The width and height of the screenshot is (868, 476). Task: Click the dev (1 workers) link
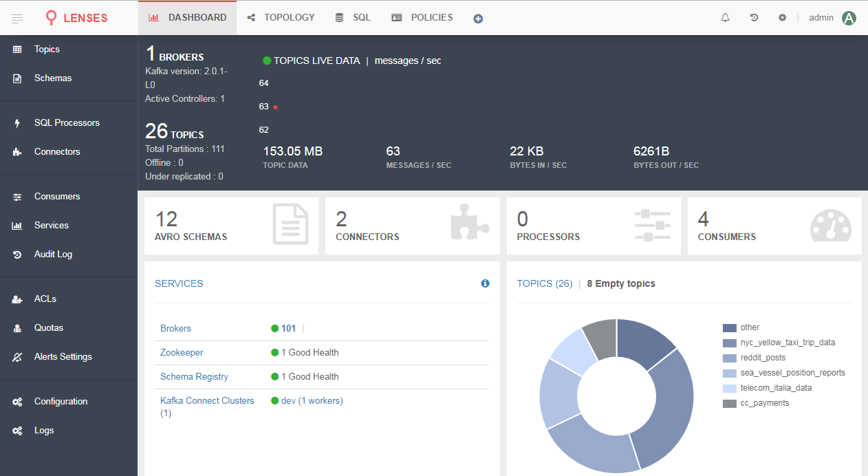click(312, 400)
